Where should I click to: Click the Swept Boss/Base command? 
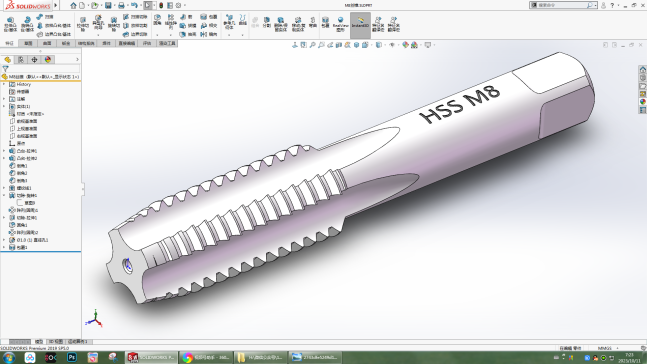pyautogui.click(x=45, y=17)
